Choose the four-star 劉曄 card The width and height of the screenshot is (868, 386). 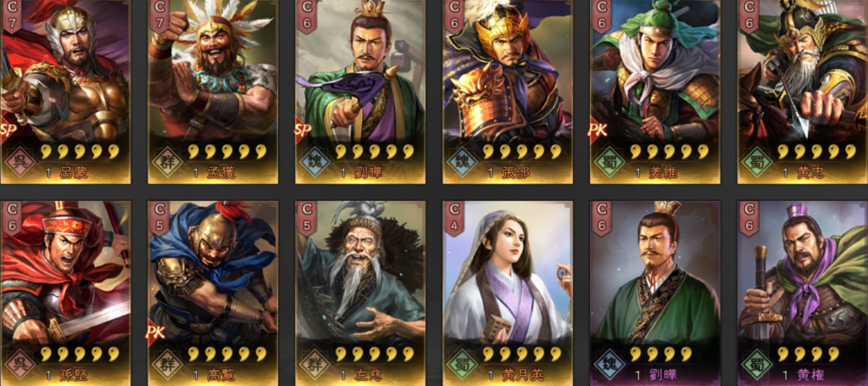click(x=655, y=294)
